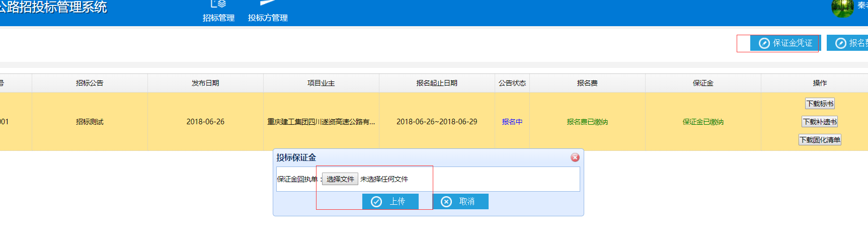
Task: Click 下载固化清单 in the operations column
Action: pos(820,140)
